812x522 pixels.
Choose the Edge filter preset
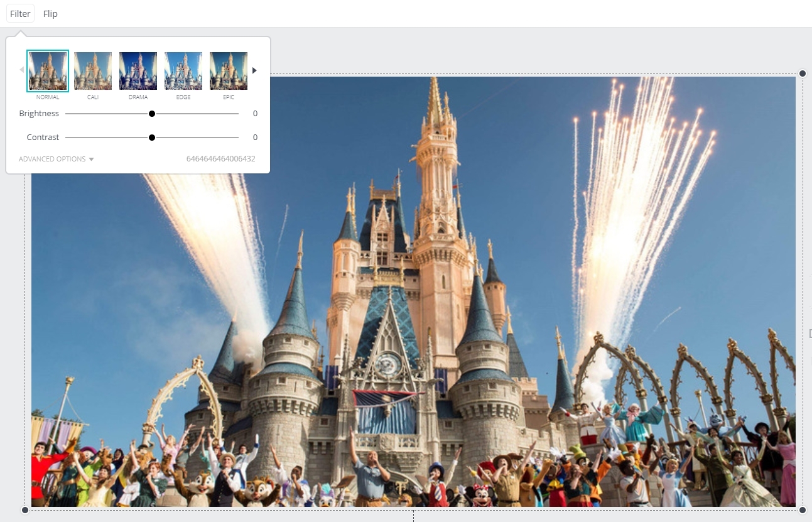[183, 71]
